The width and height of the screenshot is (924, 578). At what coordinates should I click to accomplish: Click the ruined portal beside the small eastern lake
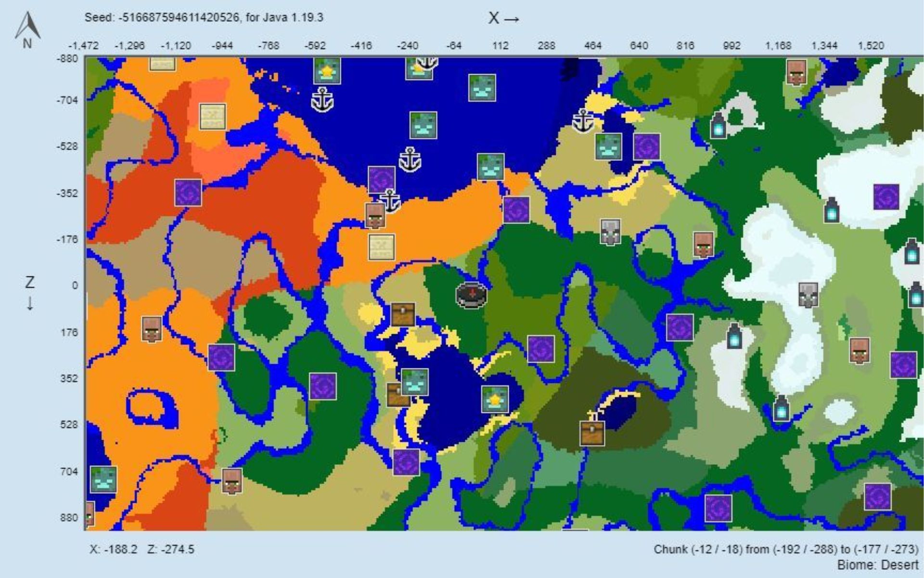(x=647, y=146)
